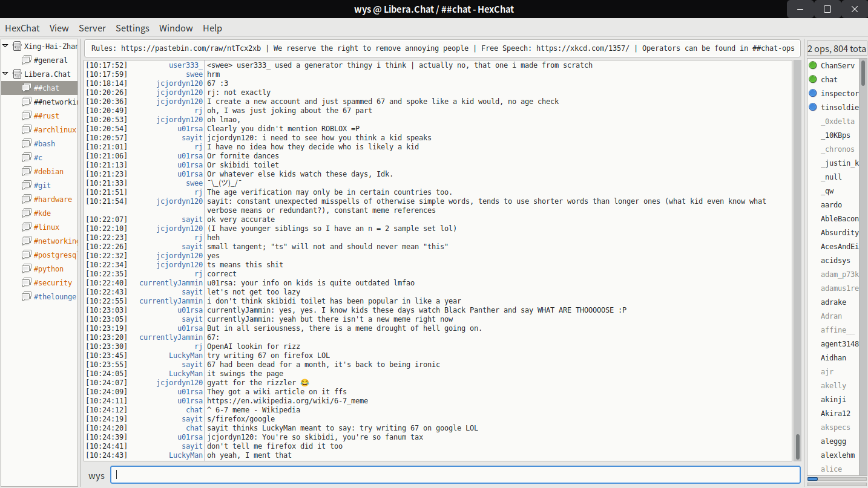This screenshot has width=868, height=488.
Task: Click the '2 ops, 804 total' user count label
Action: click(x=837, y=48)
